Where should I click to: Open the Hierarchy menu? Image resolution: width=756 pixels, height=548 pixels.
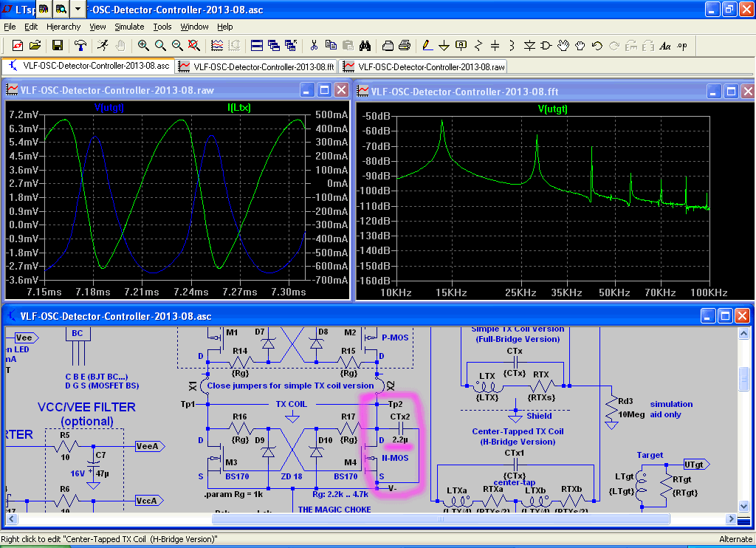[63, 27]
